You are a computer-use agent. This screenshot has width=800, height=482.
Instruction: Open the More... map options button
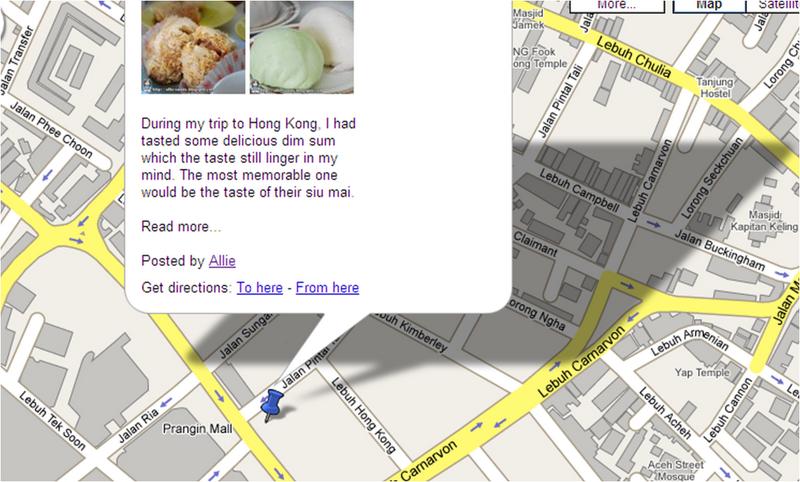pyautogui.click(x=617, y=6)
